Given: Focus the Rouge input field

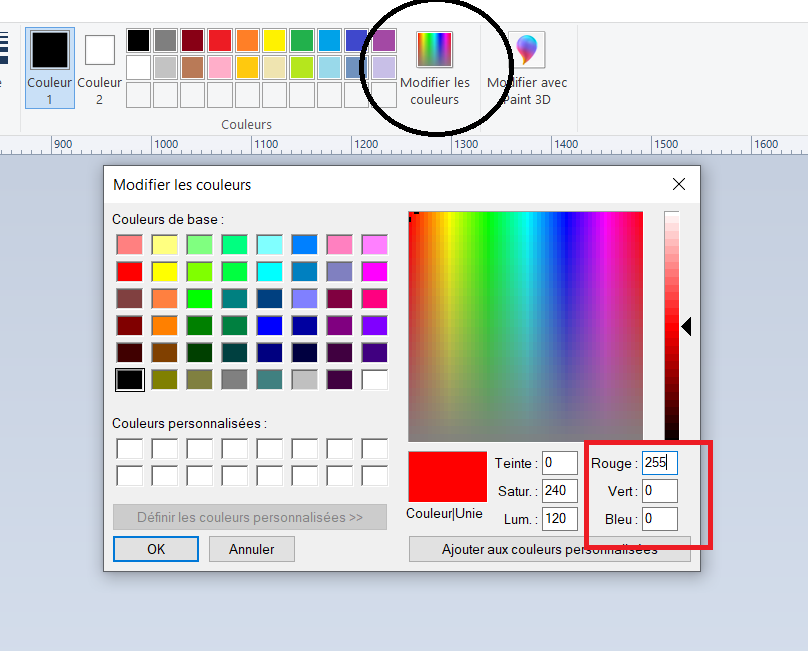Looking at the screenshot, I should (660, 463).
